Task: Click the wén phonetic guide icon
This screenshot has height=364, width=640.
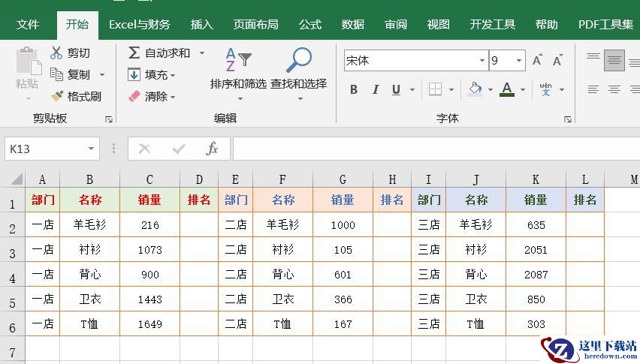Action: 545,89
